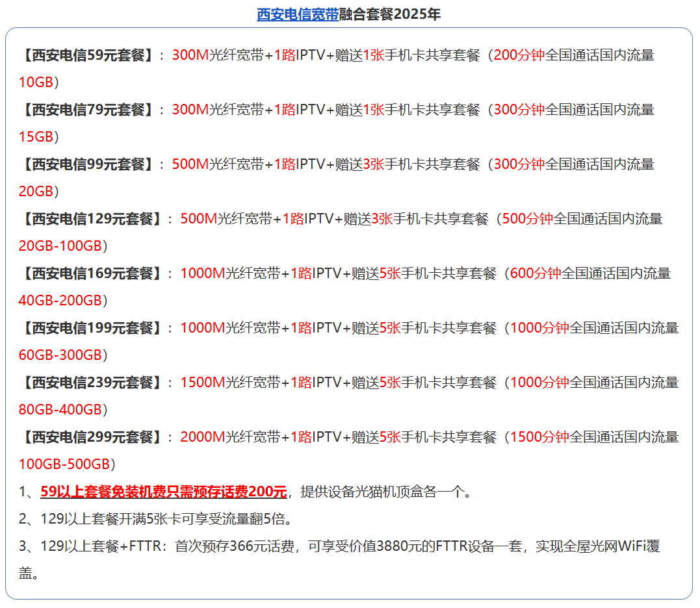The height and width of the screenshot is (608, 700).
Task: Click the 融合套餐2025年 heading text
Action: tap(389, 14)
